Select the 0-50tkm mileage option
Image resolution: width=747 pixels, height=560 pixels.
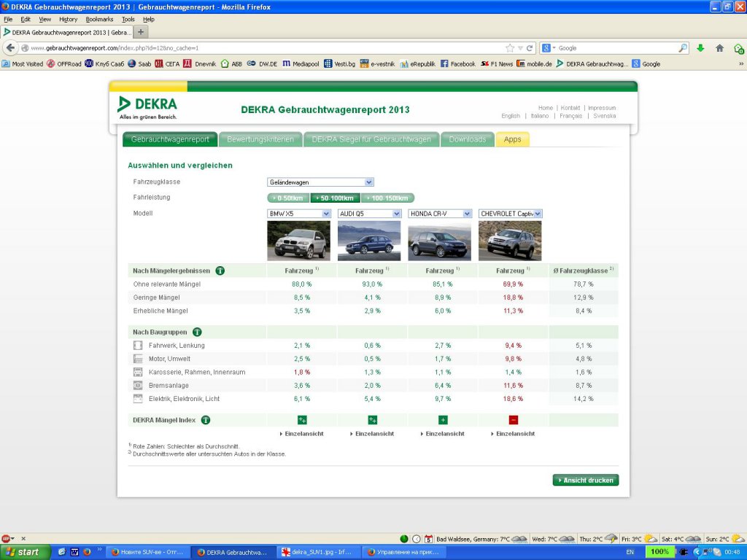click(289, 198)
